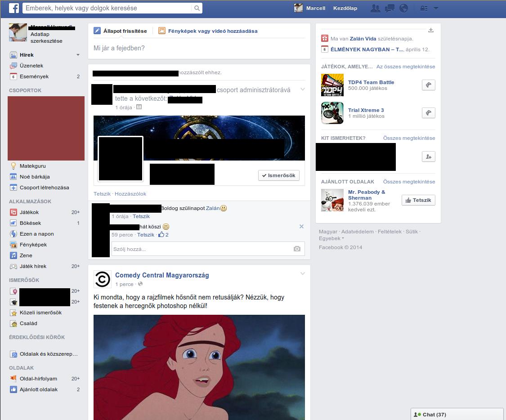Click the search field for people and places

click(x=108, y=8)
